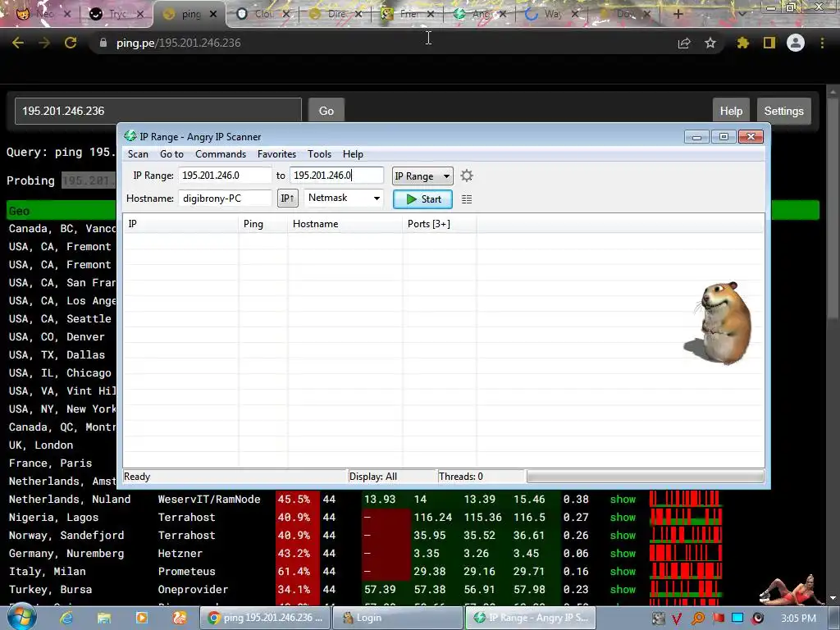Click the share page icon in address bar
Image resolution: width=840 pixels, height=630 pixels.
coord(684,43)
